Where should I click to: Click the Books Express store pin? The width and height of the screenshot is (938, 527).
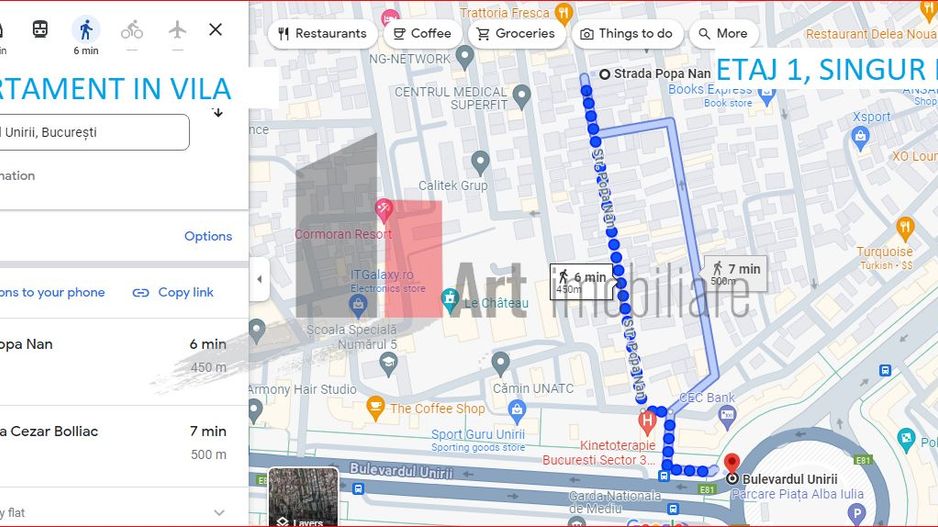[766, 96]
